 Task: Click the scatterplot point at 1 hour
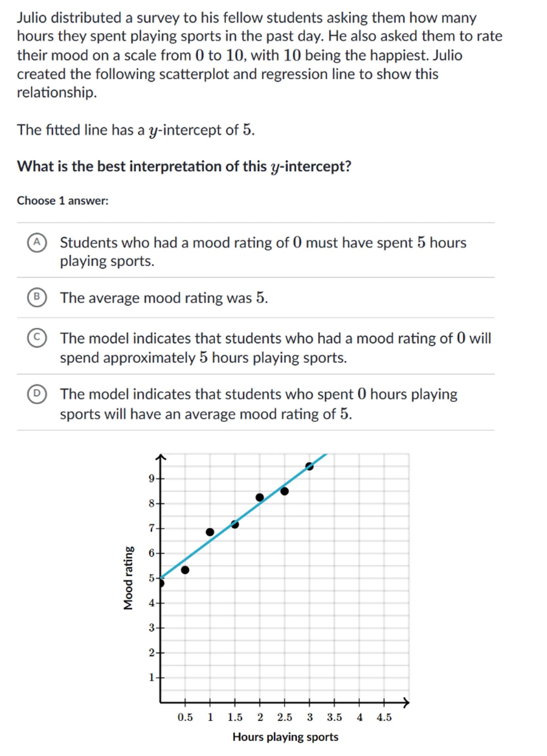(210, 532)
